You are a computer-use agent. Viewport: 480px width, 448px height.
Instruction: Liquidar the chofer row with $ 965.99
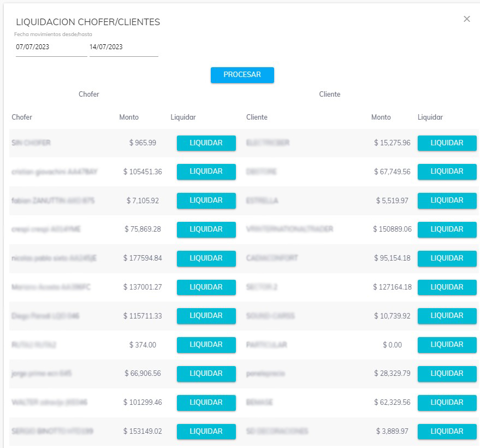click(206, 143)
